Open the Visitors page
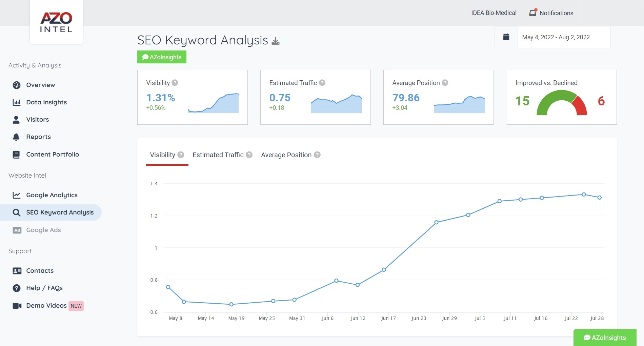This screenshot has height=346, width=644. pos(37,120)
